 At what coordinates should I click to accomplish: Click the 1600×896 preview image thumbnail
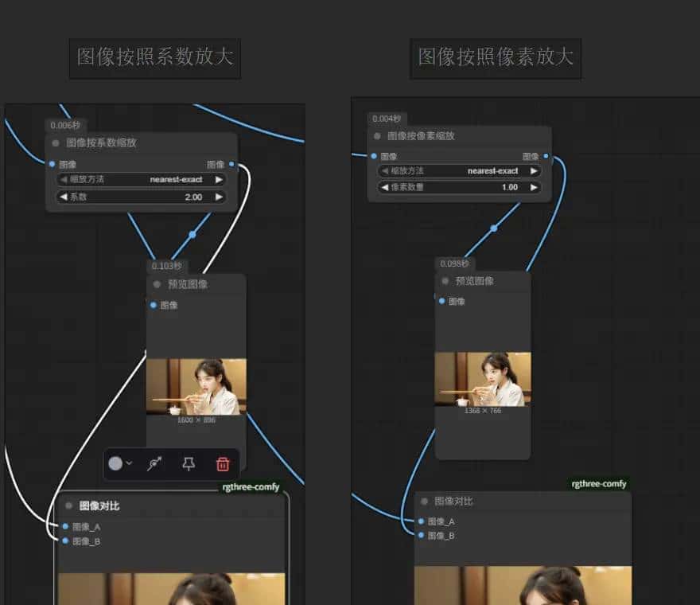(196, 384)
